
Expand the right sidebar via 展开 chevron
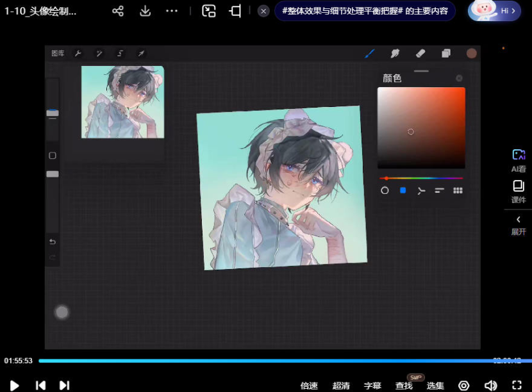pyautogui.click(x=519, y=225)
